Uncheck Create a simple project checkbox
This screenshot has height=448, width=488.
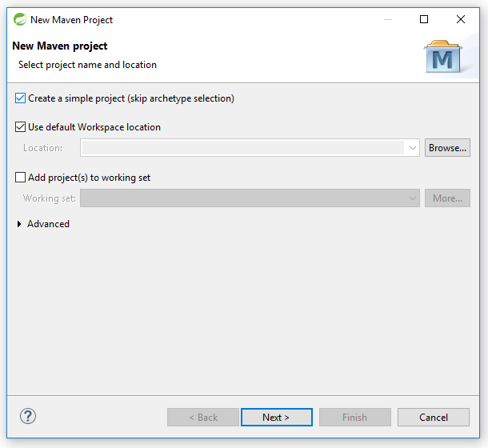(20, 98)
